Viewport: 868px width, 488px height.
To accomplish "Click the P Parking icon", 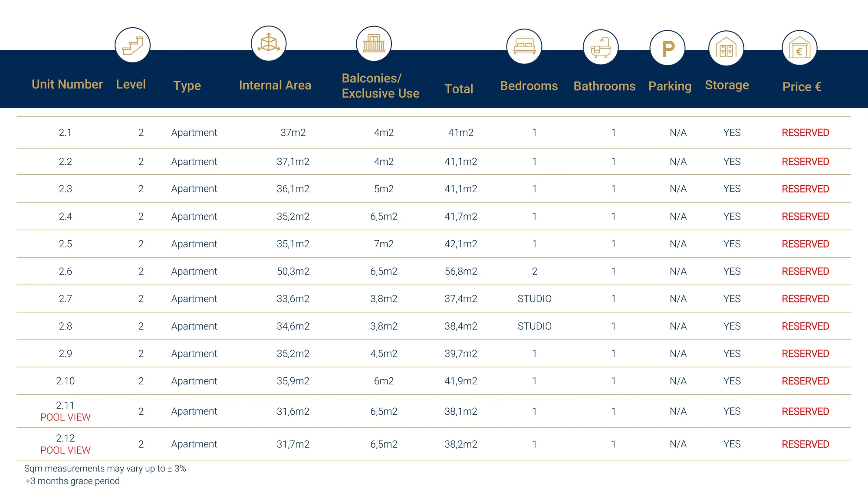I will 667,48.
